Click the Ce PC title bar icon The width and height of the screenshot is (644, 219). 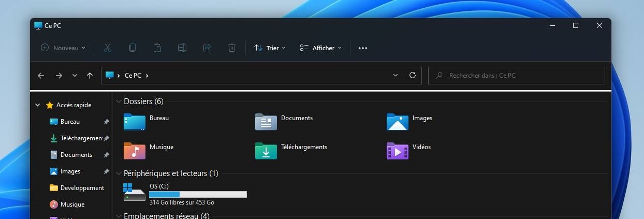[x=38, y=25]
